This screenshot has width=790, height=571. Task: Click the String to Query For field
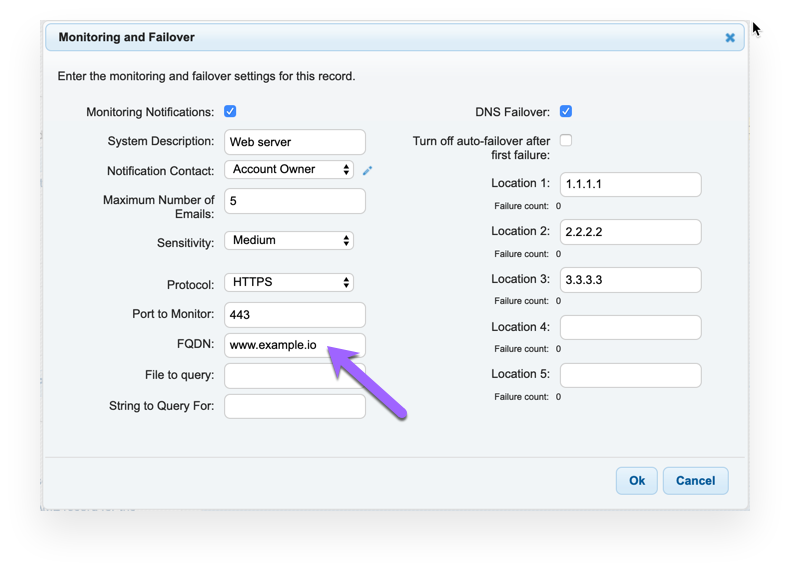[295, 407]
